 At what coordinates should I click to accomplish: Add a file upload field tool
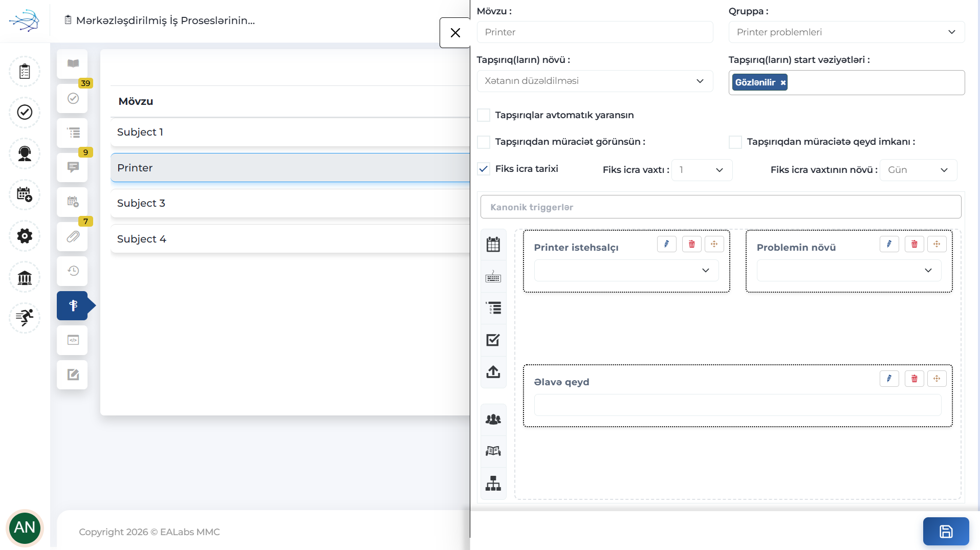[x=493, y=372]
